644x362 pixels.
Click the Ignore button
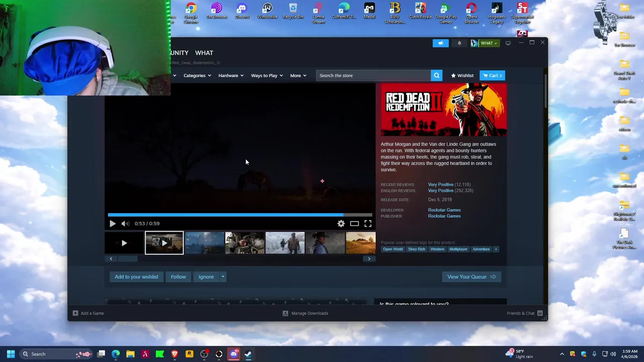[206, 277]
